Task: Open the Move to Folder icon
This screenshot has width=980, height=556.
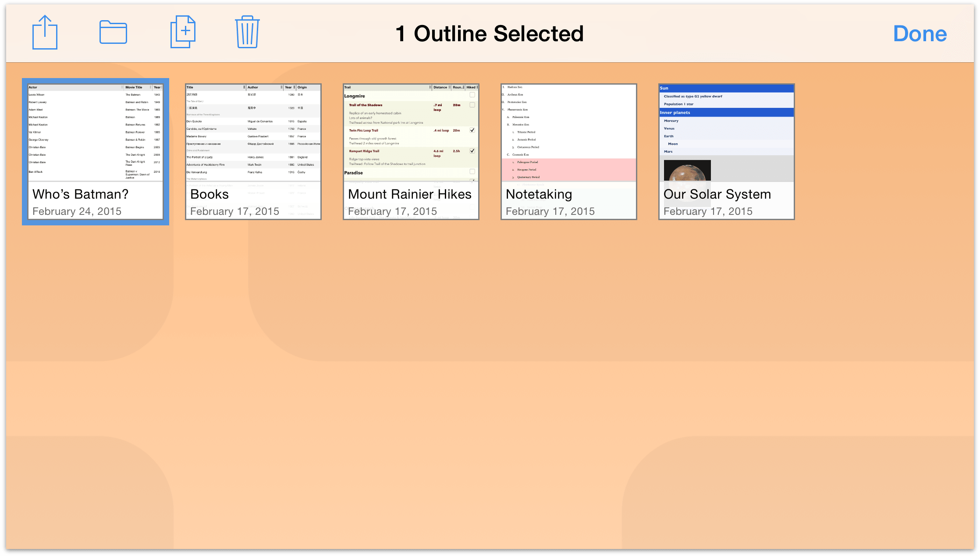Action: [x=113, y=32]
